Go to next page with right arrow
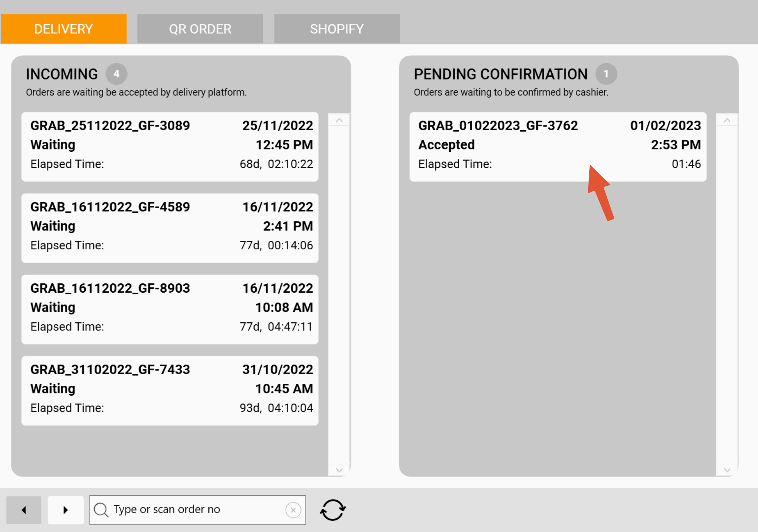Viewport: 758px width, 532px height. (66, 510)
